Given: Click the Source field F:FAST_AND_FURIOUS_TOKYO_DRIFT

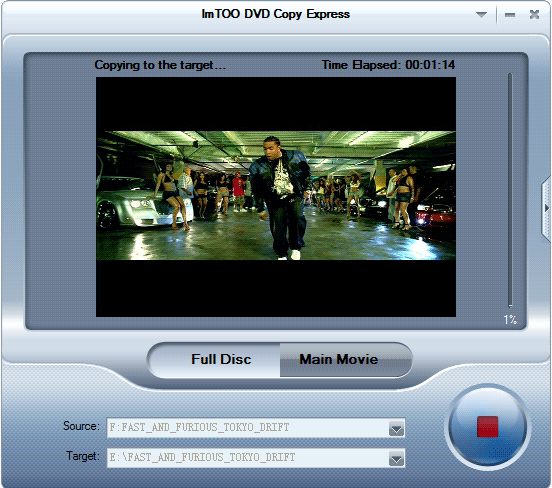Looking at the screenshot, I should (x=256, y=428).
